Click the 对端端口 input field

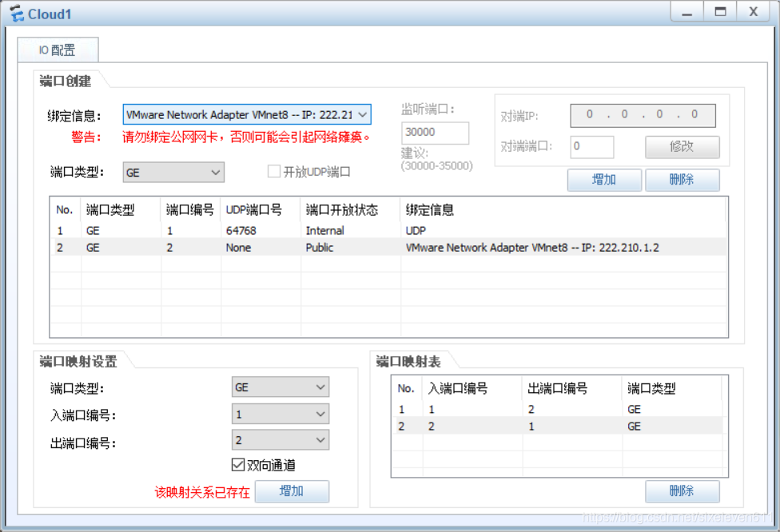[x=591, y=147]
